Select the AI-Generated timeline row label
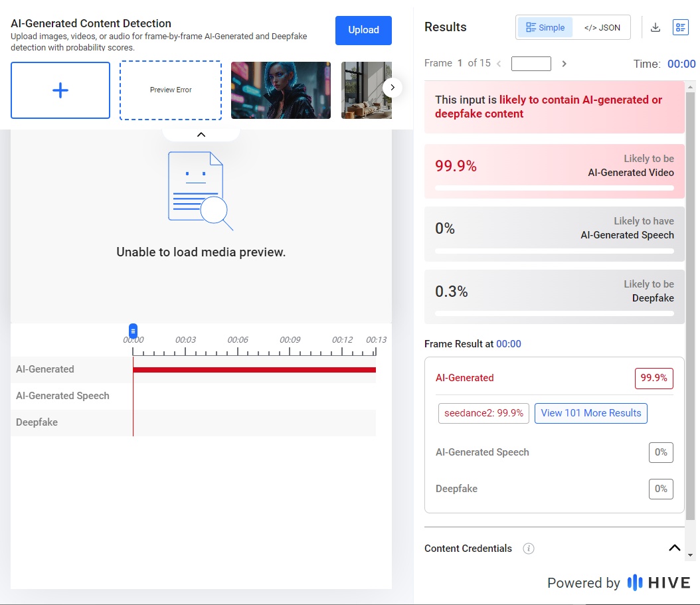Screen dimensions: 700x605 point(45,369)
